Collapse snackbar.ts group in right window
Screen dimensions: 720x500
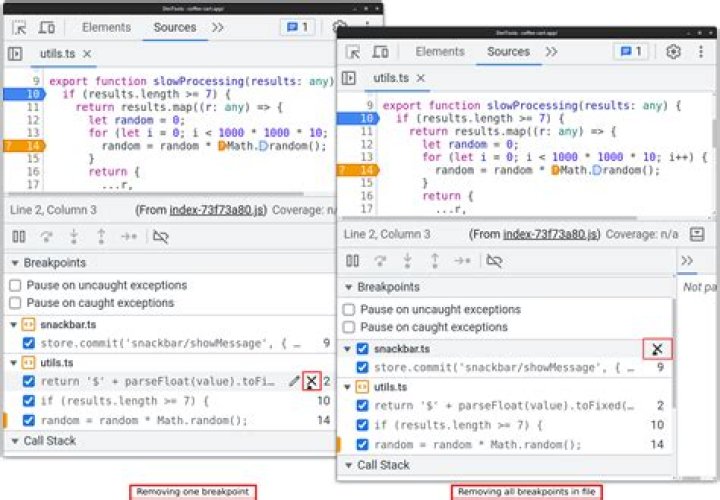[348, 349]
